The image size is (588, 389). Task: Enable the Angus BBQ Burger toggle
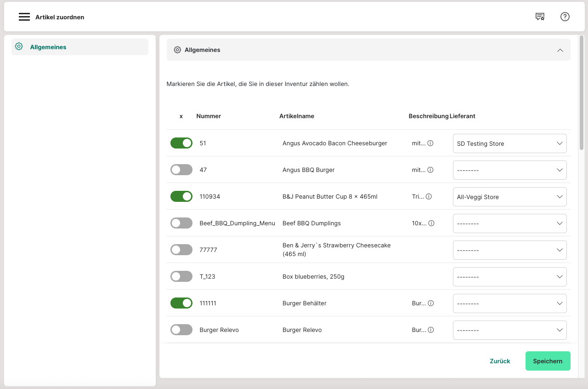(181, 170)
